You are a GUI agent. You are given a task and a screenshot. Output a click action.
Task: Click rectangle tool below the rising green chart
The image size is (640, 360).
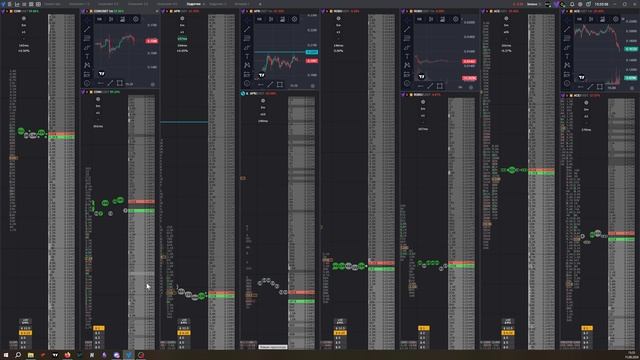[120, 83]
